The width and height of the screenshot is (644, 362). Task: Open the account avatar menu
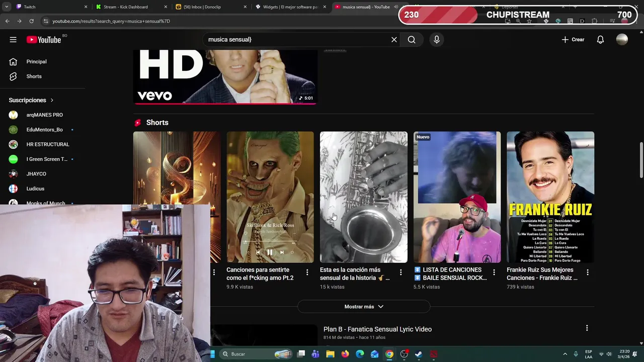[x=622, y=40]
